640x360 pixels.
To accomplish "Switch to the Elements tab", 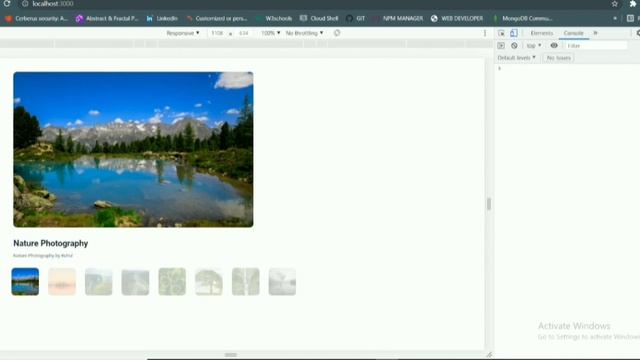I will pyautogui.click(x=542, y=33).
